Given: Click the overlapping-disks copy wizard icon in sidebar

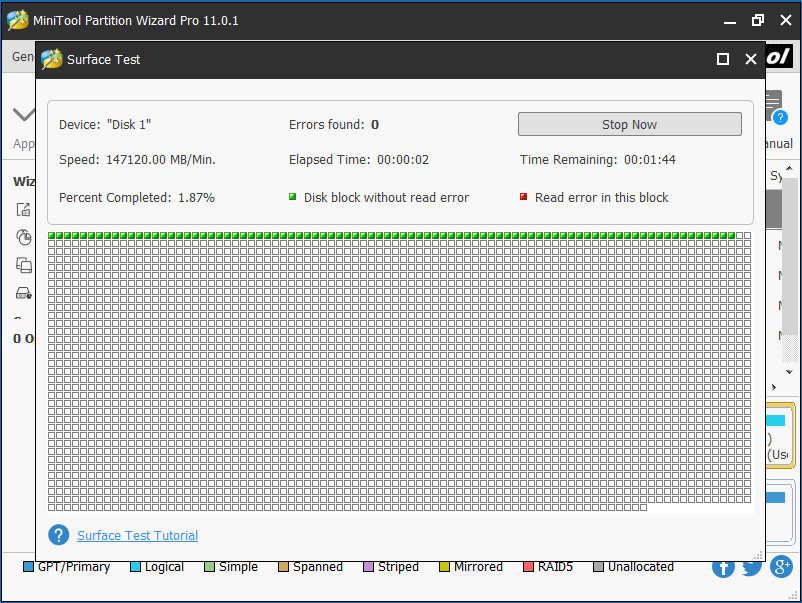Looking at the screenshot, I should pos(24,265).
